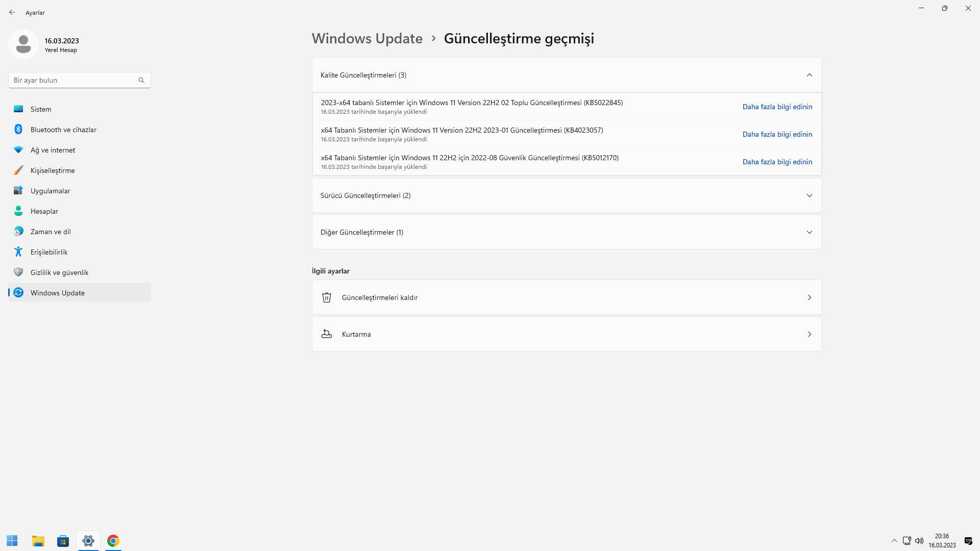Select the KB5022845 cumulative update title

[472, 103]
